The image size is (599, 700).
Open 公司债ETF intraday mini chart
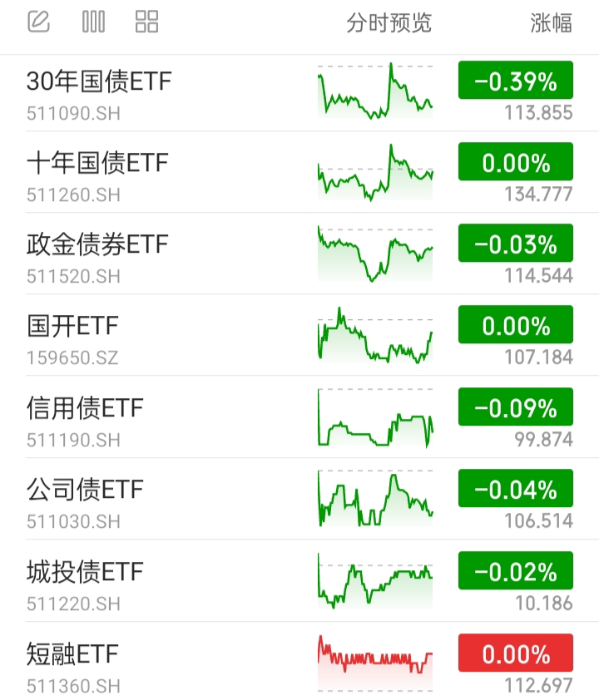(375, 498)
